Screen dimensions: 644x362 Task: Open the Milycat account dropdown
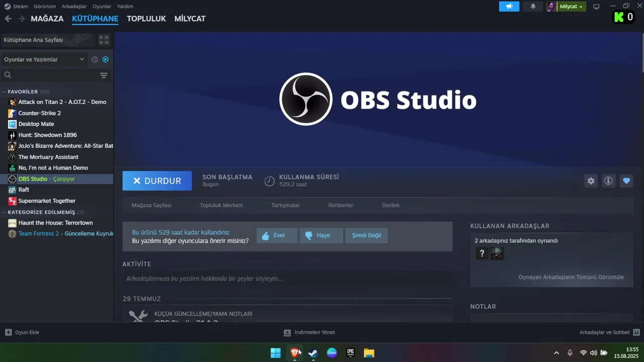[x=571, y=6]
